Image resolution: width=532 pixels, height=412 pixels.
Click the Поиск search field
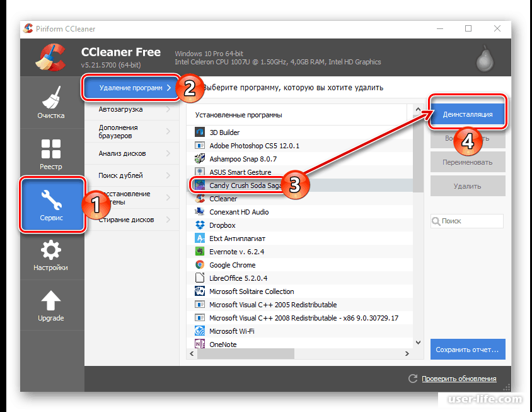[x=467, y=221]
